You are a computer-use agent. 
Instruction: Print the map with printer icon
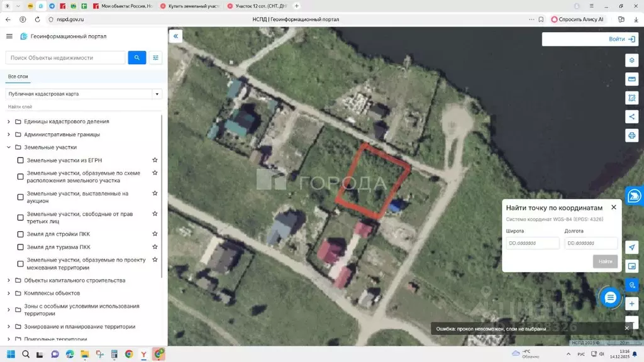coord(631,135)
